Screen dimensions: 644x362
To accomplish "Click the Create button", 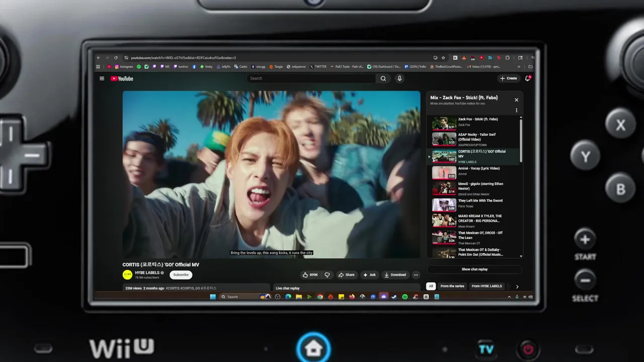I will click(x=509, y=78).
